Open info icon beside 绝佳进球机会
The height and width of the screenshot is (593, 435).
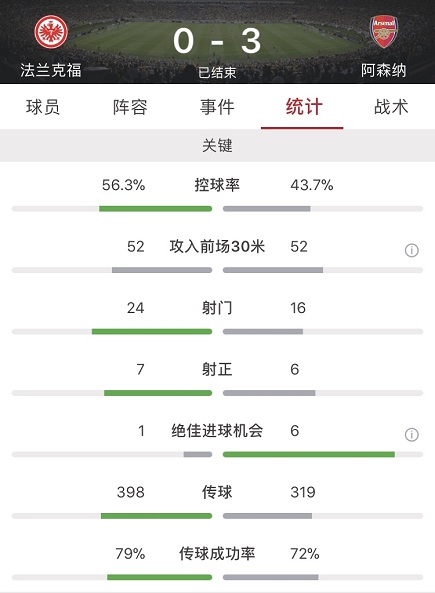click(412, 435)
